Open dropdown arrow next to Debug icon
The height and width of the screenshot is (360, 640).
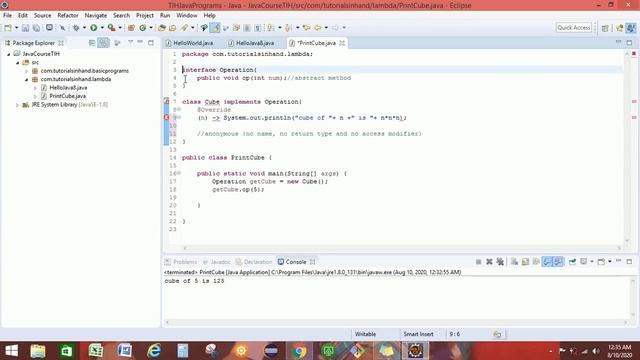pos(84,28)
